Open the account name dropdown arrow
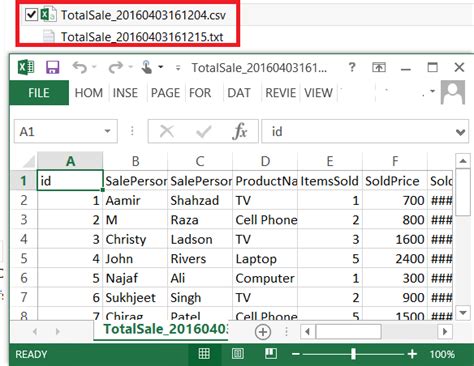The image size is (474, 366). 432,91
